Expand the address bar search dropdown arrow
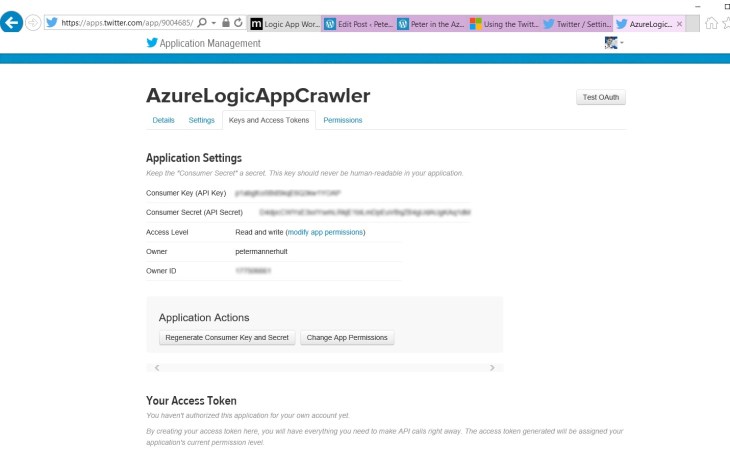This screenshot has width=730, height=451. click(x=212, y=22)
